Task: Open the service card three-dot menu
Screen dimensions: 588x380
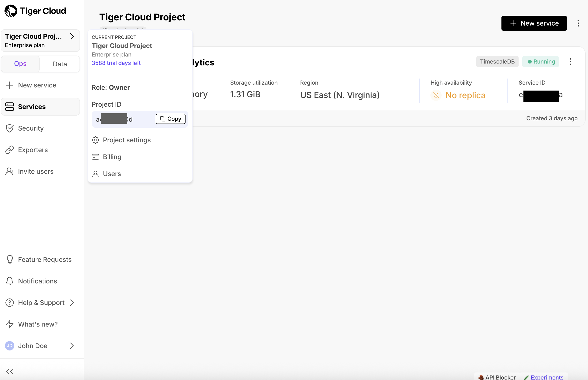Action: coord(570,62)
